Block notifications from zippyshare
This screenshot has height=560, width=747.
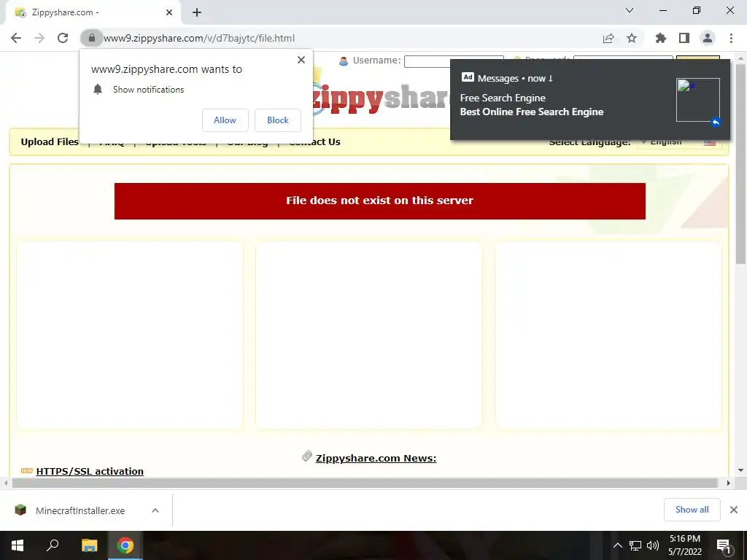tap(278, 120)
